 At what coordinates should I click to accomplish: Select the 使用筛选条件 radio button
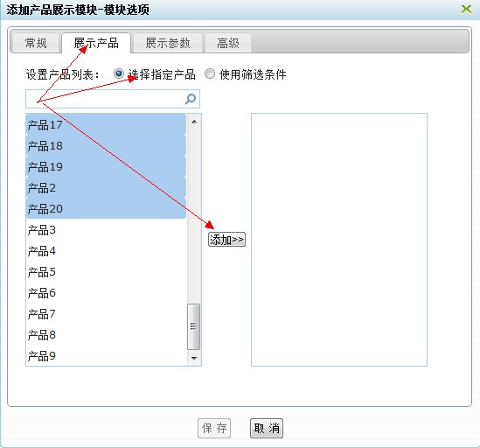(x=210, y=73)
